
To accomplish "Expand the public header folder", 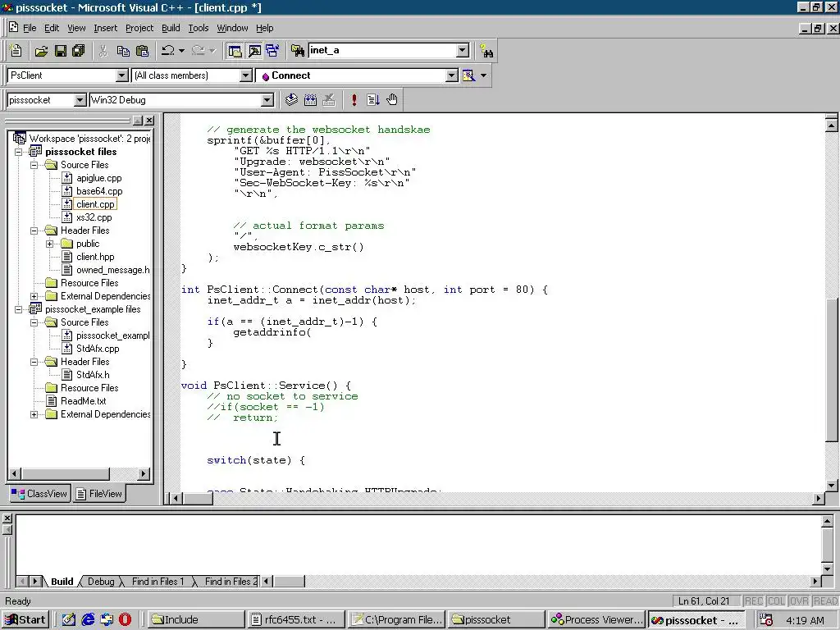I will 50,244.
